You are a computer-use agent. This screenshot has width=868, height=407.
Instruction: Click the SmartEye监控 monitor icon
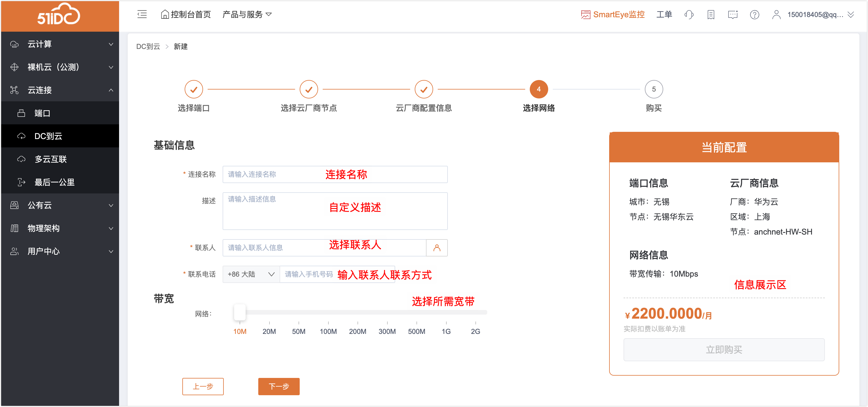pos(586,14)
